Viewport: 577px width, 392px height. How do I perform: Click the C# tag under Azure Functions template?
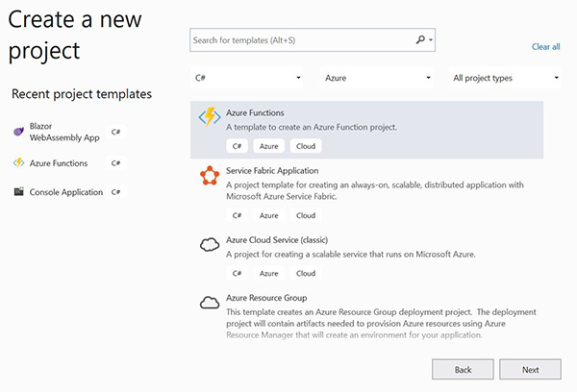[x=237, y=146]
